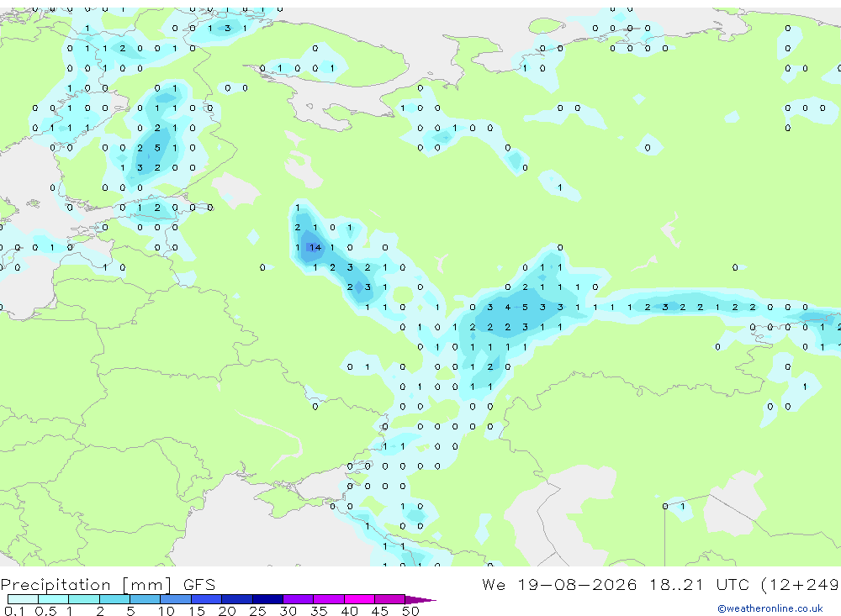Pick the violet legend swatch above 30
The image size is (841, 616).
click(x=299, y=599)
